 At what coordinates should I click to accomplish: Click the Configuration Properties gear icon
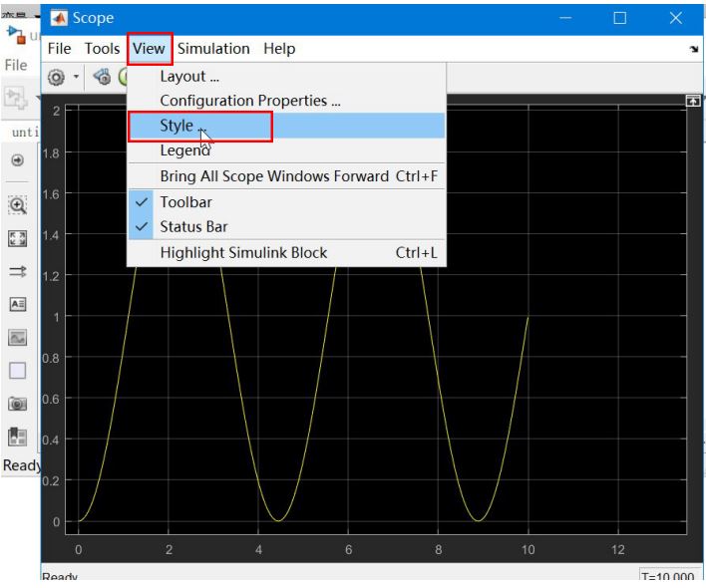[57, 76]
